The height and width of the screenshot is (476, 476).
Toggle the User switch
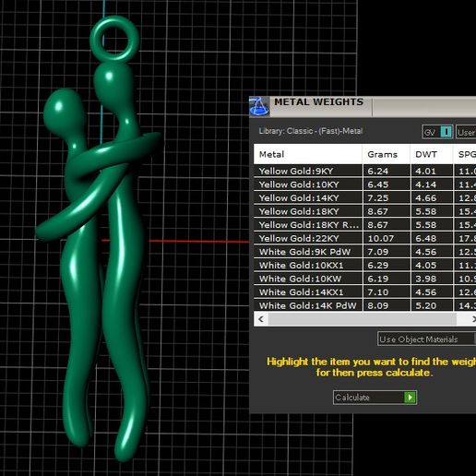tap(466, 132)
